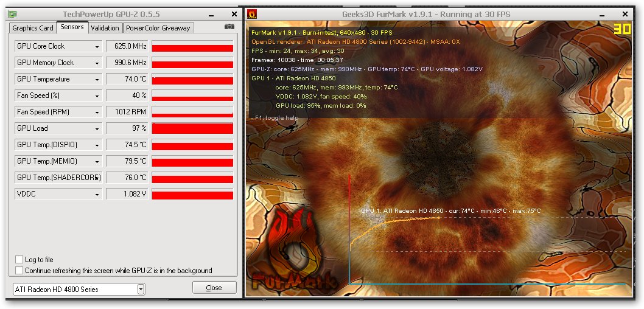The image size is (644, 309).
Task: Select the PowerColor Giveaway tab
Action: pyautogui.click(x=158, y=28)
